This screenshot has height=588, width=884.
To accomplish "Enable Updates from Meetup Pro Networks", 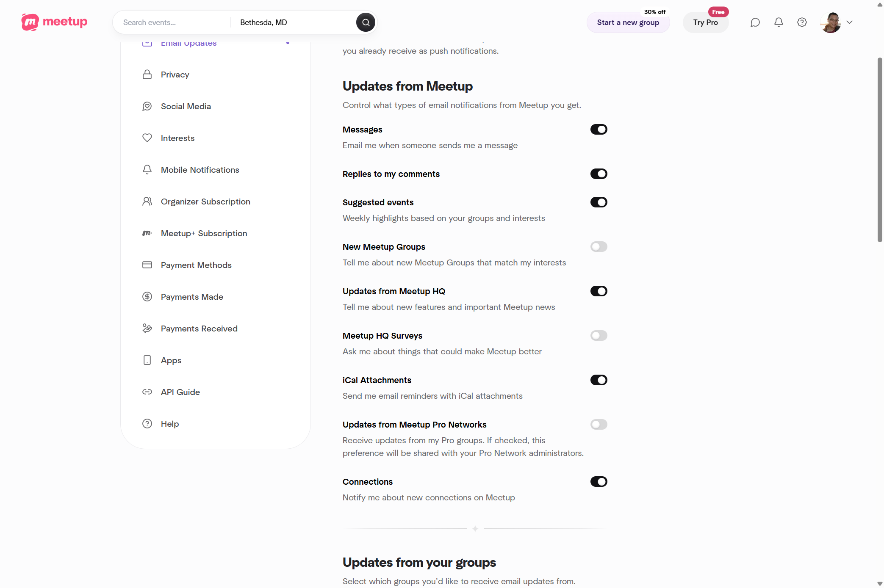I will pos(599,425).
